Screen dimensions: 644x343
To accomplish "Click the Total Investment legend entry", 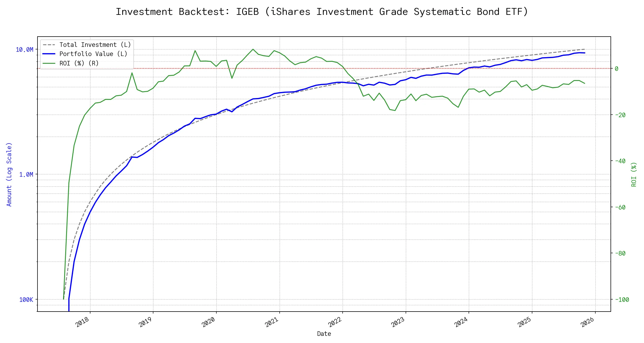I will (95, 45).
